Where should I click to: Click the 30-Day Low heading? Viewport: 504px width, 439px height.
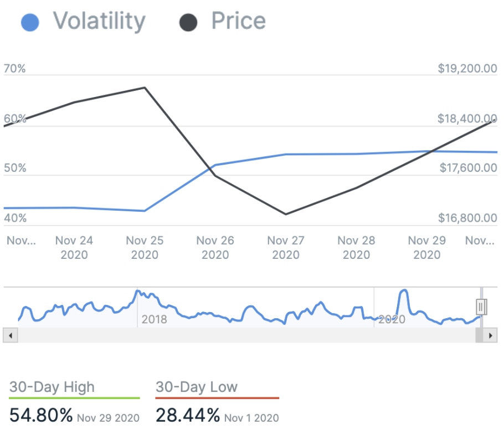coord(196,387)
